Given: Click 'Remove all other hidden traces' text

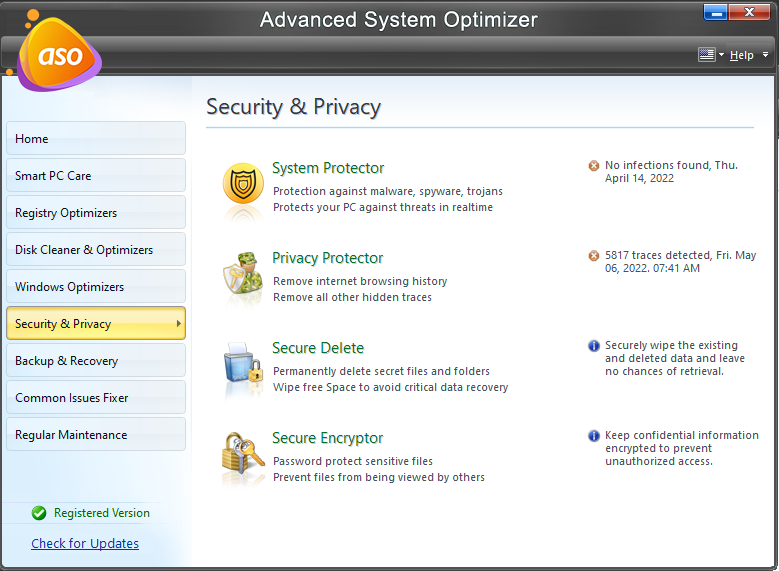Looking at the screenshot, I should pyautogui.click(x=352, y=297).
